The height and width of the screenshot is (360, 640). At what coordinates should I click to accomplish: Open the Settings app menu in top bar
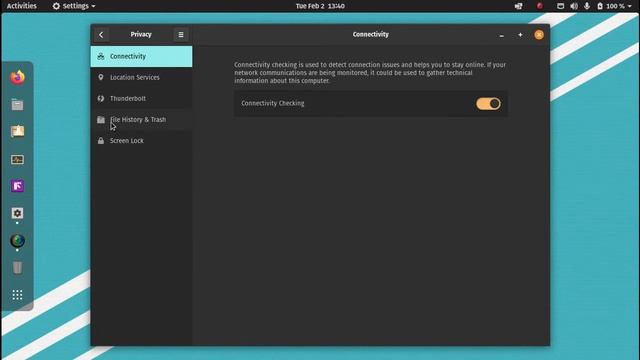tap(74, 6)
